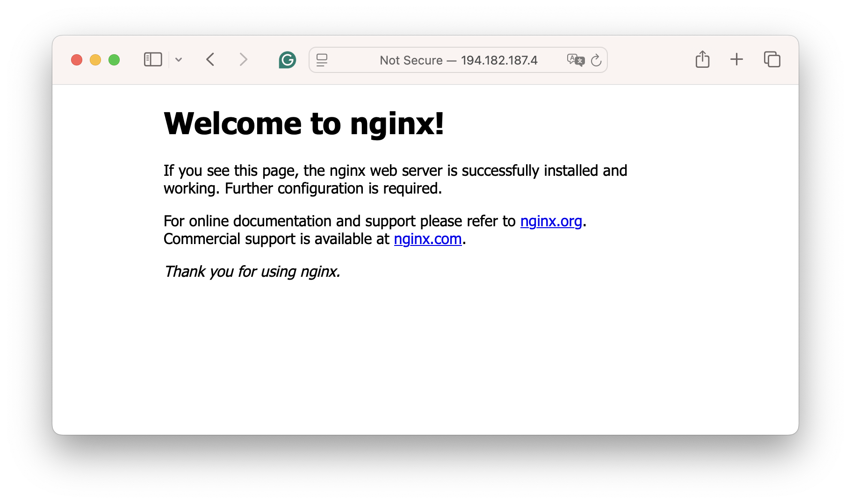Click the Translate page icon
Viewport: 851px width, 504px height.
pyautogui.click(x=575, y=60)
